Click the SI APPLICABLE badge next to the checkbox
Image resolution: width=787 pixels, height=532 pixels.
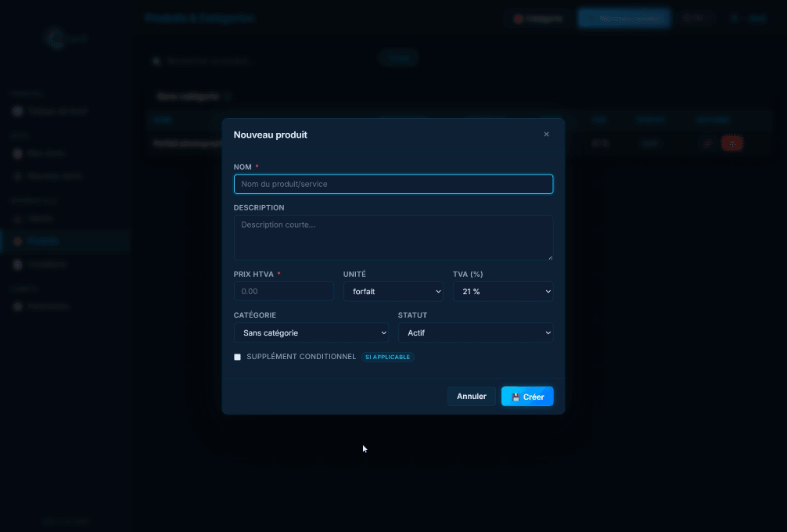[387, 357]
